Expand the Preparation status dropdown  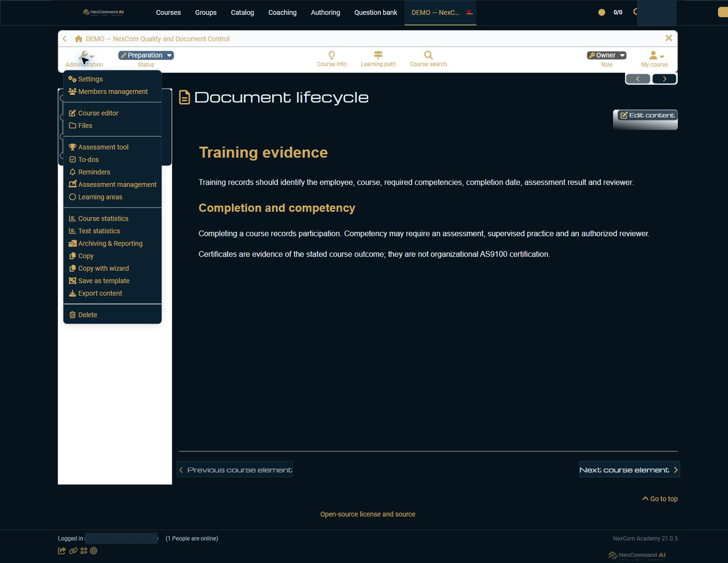tap(146, 55)
